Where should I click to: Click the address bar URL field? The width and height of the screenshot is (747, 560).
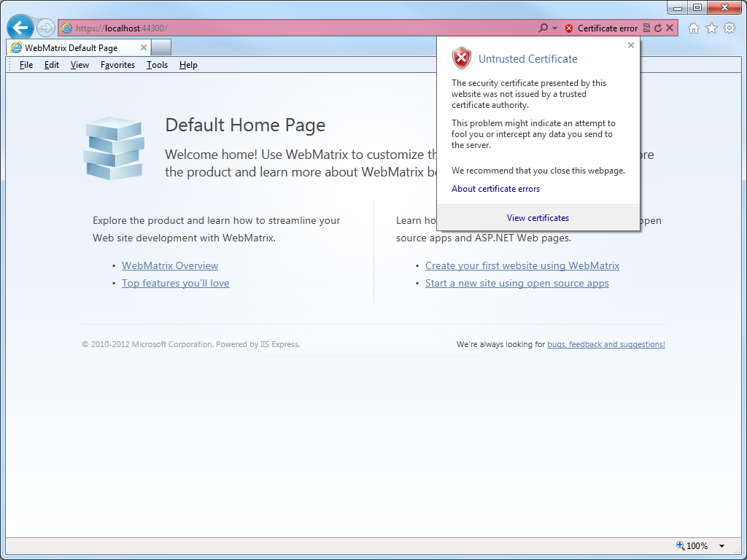click(x=292, y=28)
